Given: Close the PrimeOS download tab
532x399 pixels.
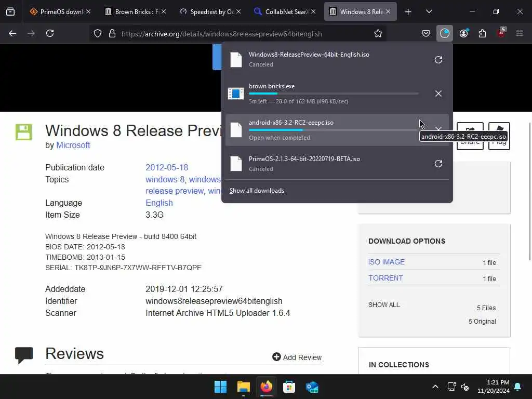Looking at the screenshot, I should coord(88,11).
